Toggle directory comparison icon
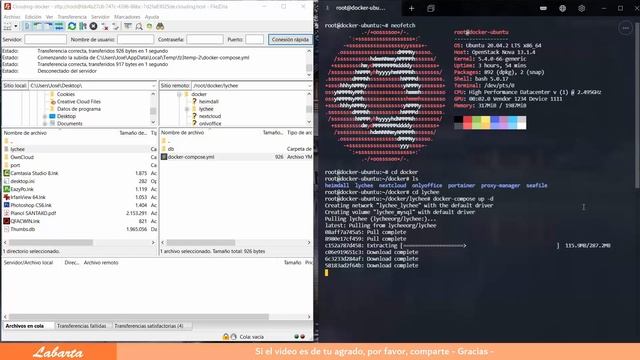The height and width of the screenshot is (360, 640). [x=139, y=27]
